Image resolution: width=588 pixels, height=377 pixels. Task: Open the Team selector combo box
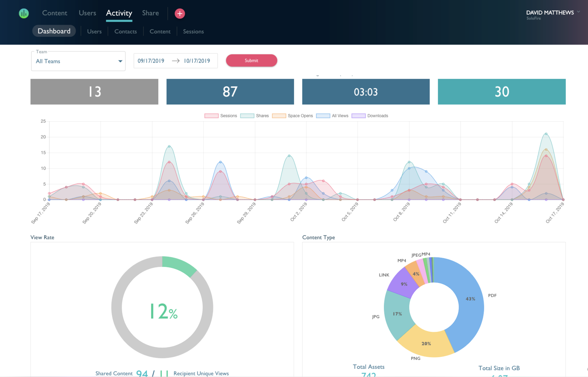point(78,61)
